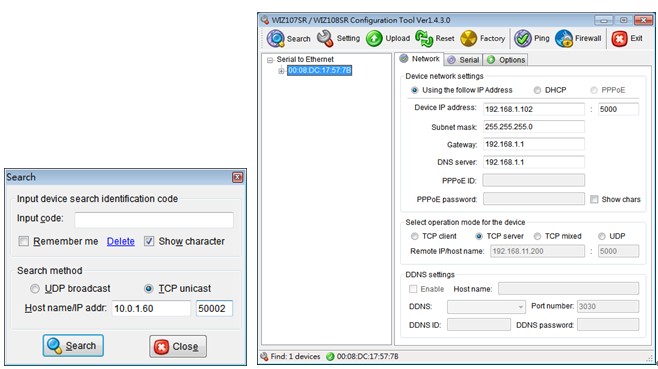Screen dimensions: 658x369
Task: Toggle the DDNS Enable checkbox
Action: [x=413, y=289]
